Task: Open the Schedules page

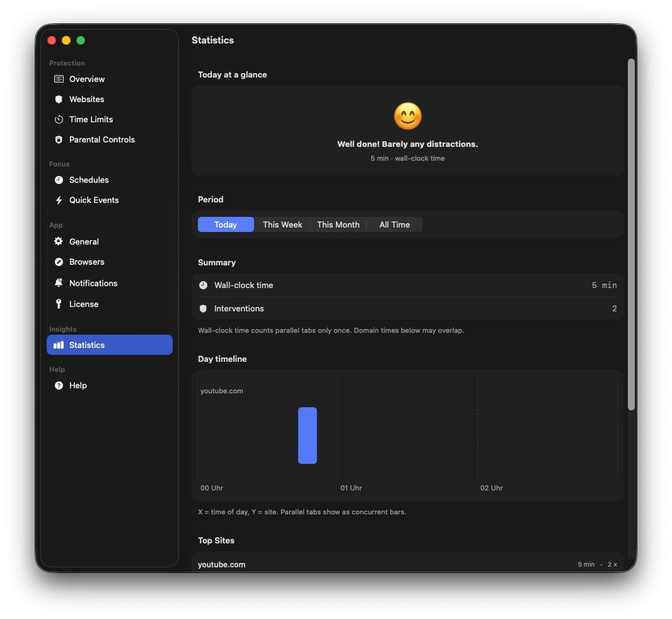Action: [x=109, y=180]
